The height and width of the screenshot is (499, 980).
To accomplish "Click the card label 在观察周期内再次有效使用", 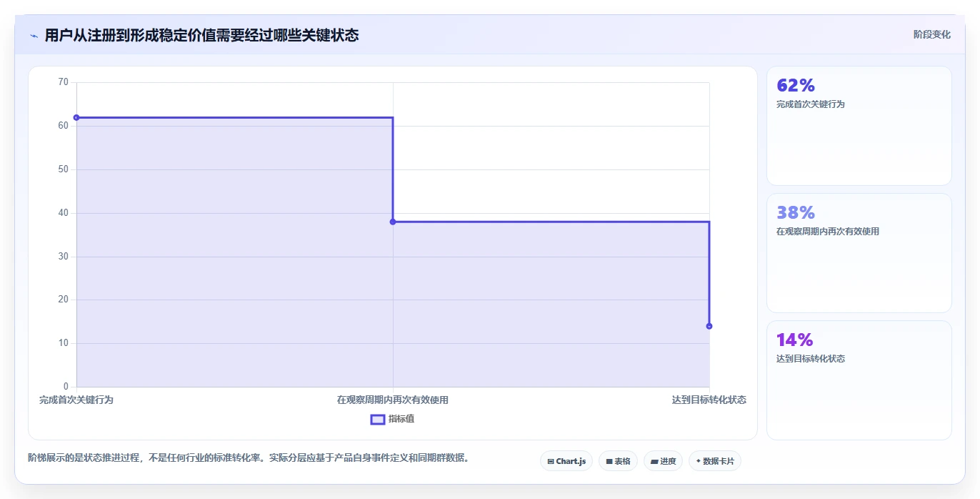I will (828, 232).
